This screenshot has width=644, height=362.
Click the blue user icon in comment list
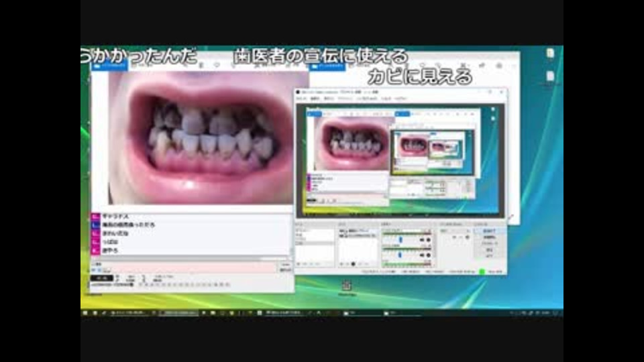[96, 225]
